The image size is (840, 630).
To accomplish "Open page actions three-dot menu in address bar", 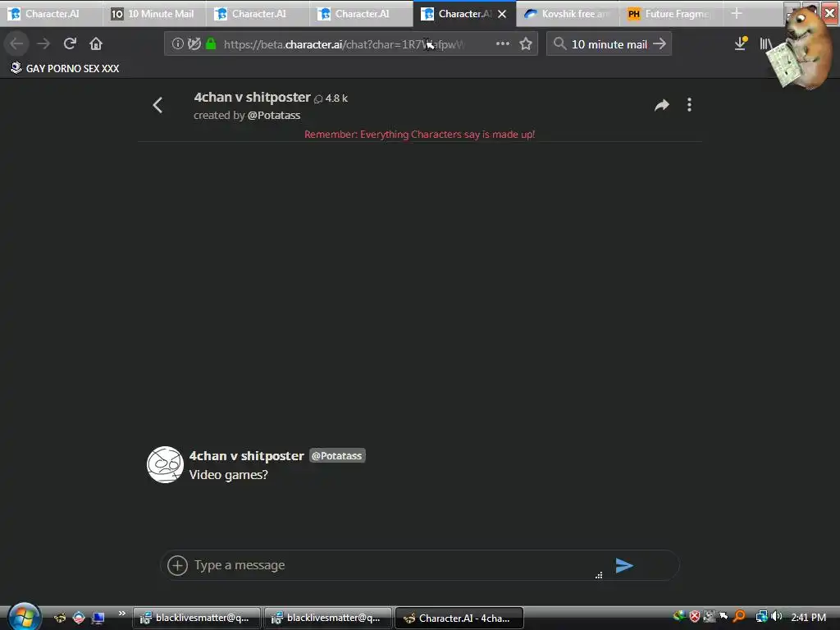I will 503,44.
